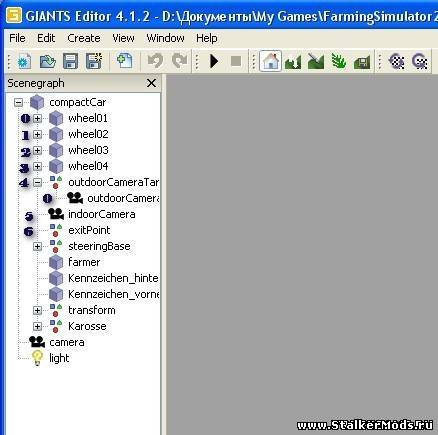Expand the steeringBase node
The image size is (438, 435).
point(37,246)
